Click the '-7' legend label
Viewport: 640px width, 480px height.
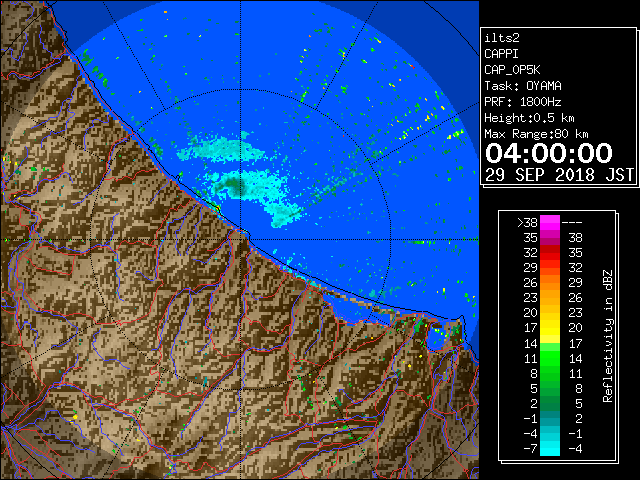click(530, 449)
